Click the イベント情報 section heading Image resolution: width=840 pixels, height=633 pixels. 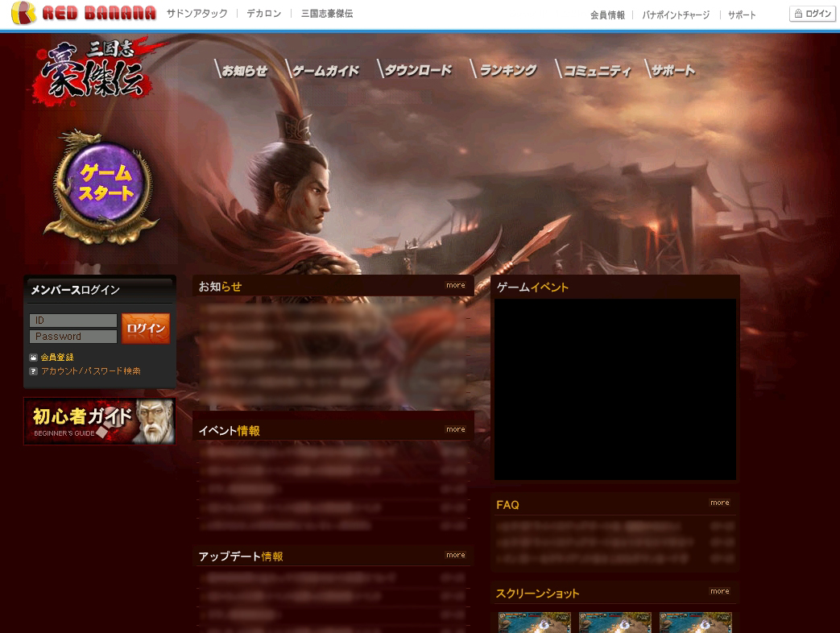230,431
